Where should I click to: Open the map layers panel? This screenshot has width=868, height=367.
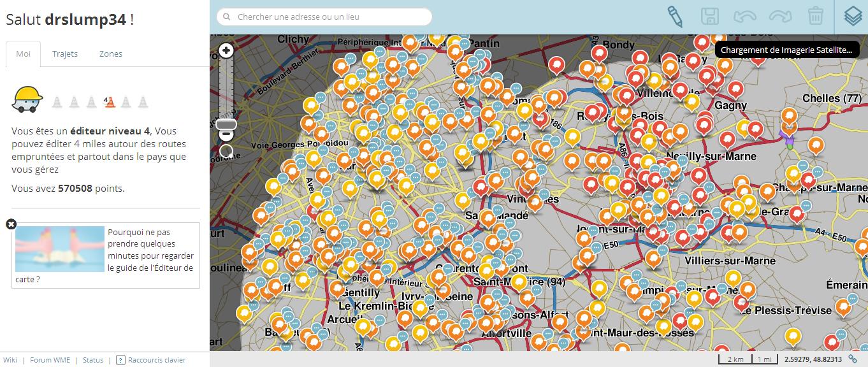[853, 17]
